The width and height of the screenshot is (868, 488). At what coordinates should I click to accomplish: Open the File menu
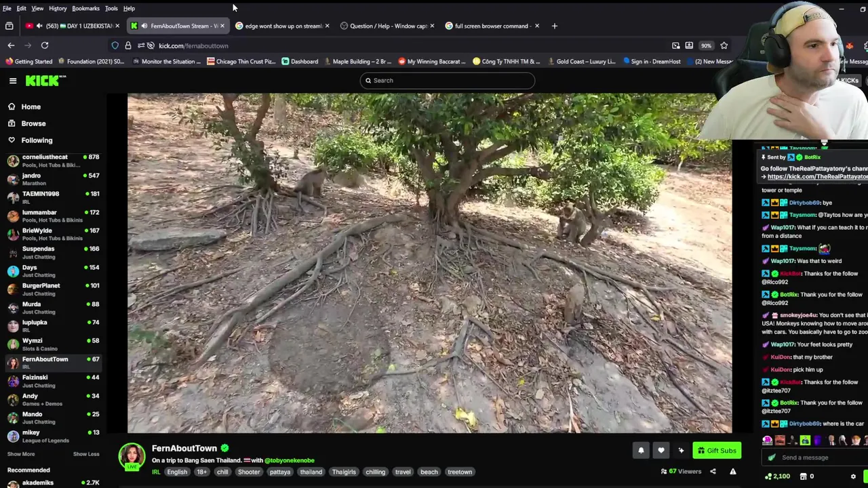[7, 8]
